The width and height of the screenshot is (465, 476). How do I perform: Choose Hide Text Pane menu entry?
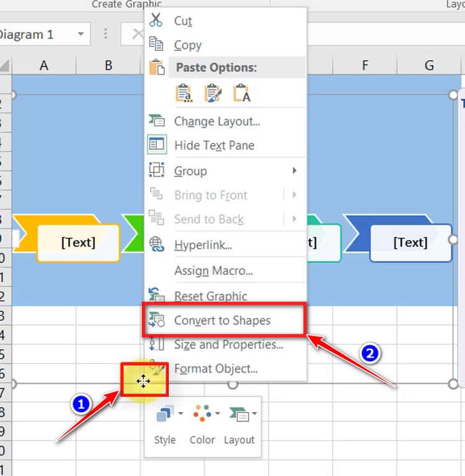(x=226, y=145)
